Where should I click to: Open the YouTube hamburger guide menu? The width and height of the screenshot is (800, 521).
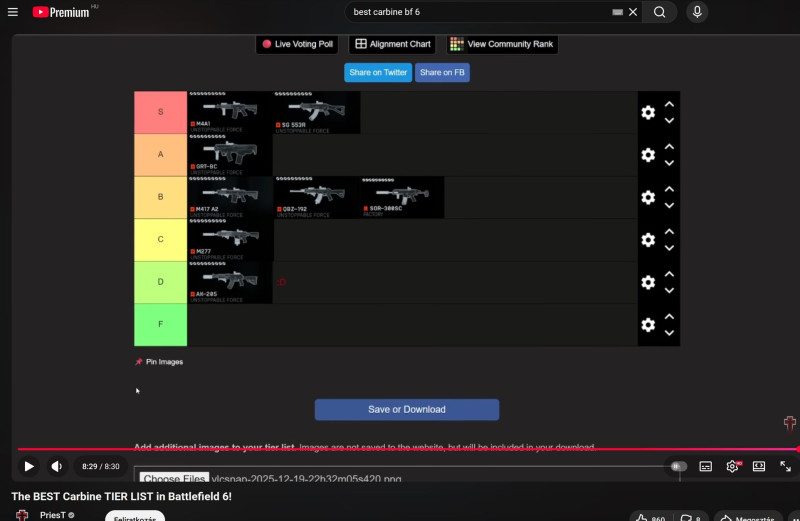click(13, 12)
